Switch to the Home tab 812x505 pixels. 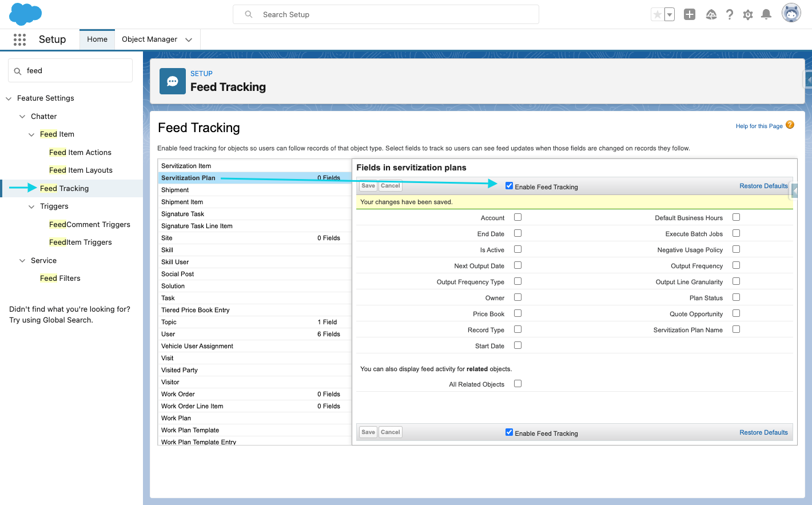(97, 39)
